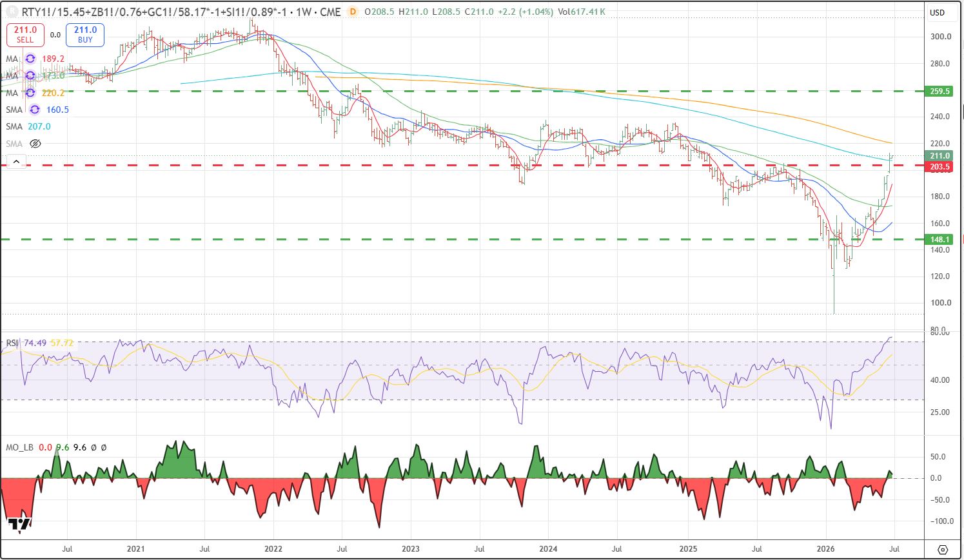964x560 pixels.
Task: Click the 2021 label on the time axis
Action: point(135,549)
